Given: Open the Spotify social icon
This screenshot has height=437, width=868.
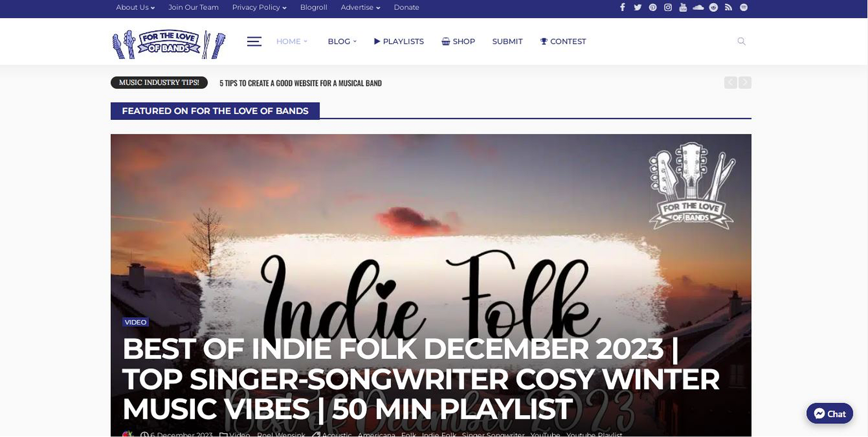Looking at the screenshot, I should tap(744, 7).
